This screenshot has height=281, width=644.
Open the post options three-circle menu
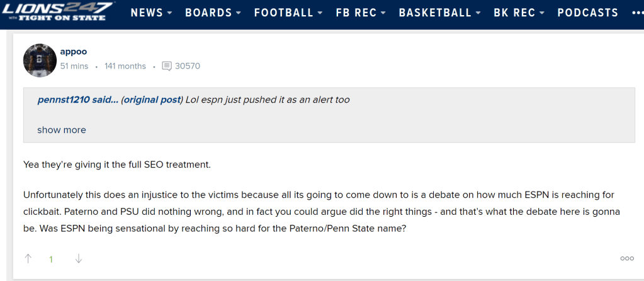click(627, 258)
